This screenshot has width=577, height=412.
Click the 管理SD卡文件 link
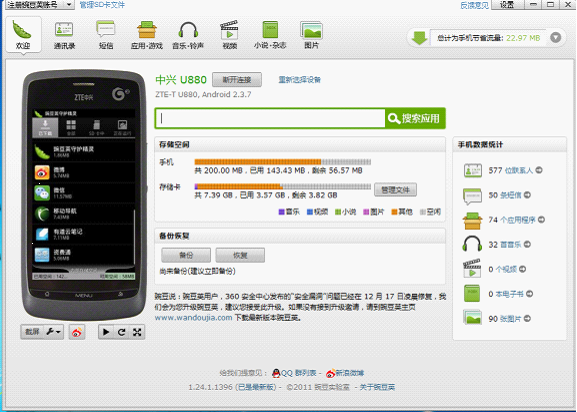point(102,5)
